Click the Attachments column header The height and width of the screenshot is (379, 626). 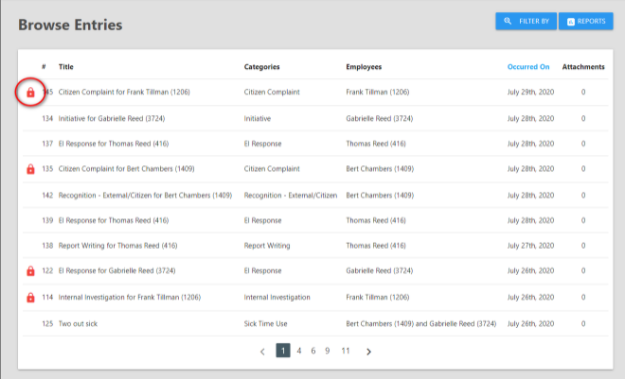583,67
